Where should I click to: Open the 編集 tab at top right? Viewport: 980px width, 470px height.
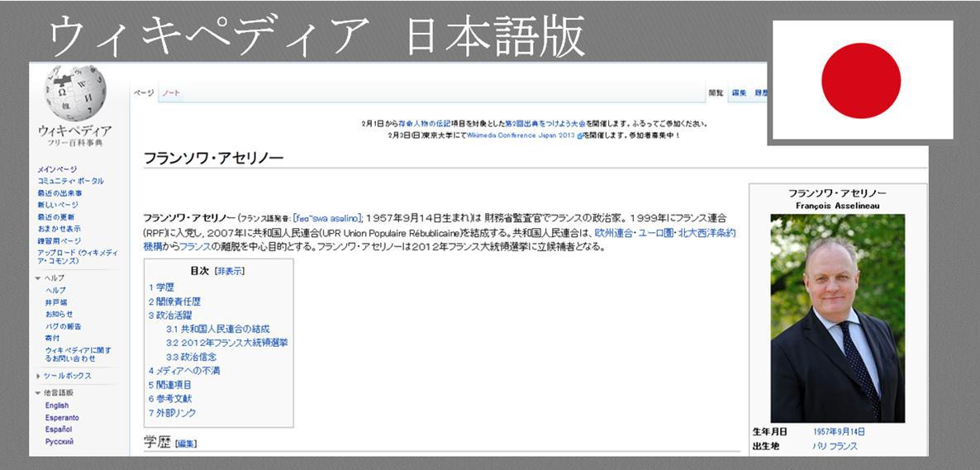point(739,93)
